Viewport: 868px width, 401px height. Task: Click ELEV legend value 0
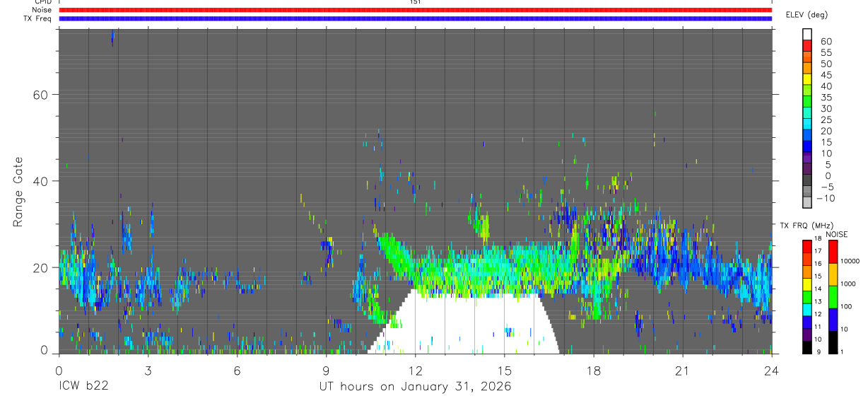pyautogui.click(x=828, y=176)
